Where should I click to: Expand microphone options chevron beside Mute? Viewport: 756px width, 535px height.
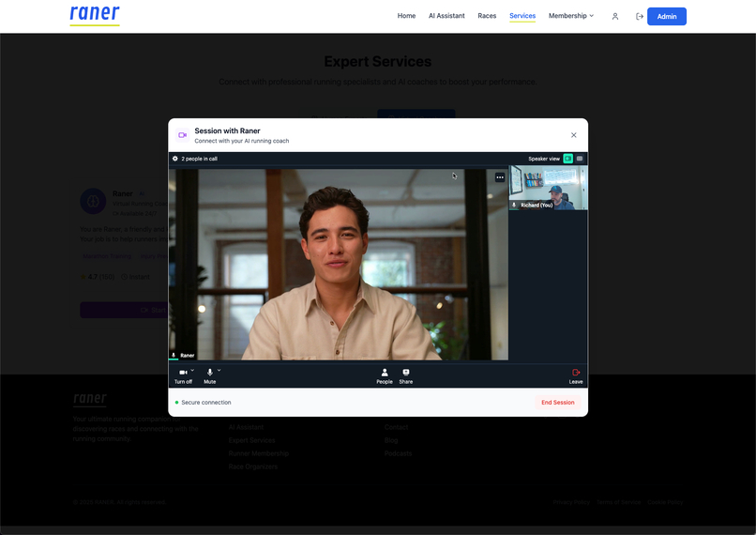(219, 370)
